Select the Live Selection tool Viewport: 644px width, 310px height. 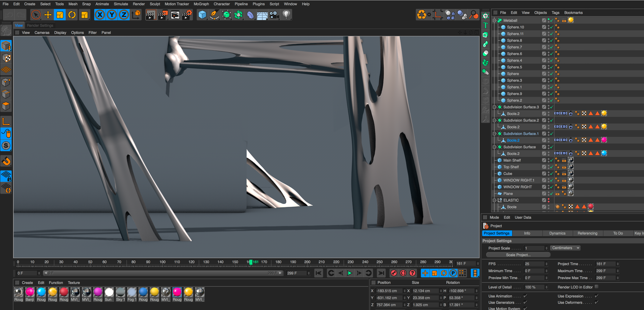coord(36,15)
